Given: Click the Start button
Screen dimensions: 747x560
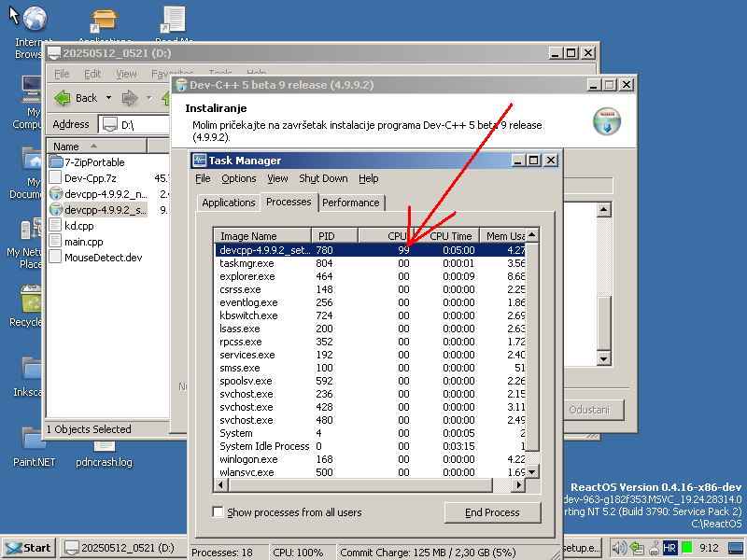Looking at the screenshot, I should pos(29,548).
